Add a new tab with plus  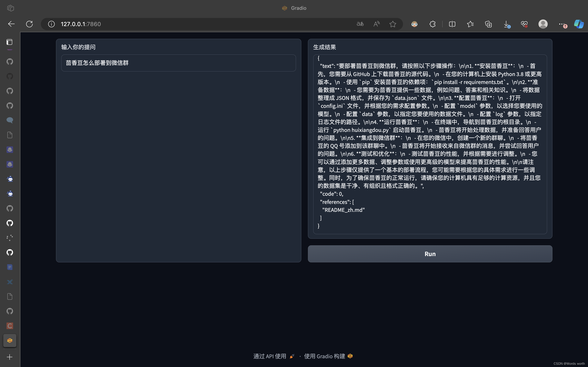point(9,357)
